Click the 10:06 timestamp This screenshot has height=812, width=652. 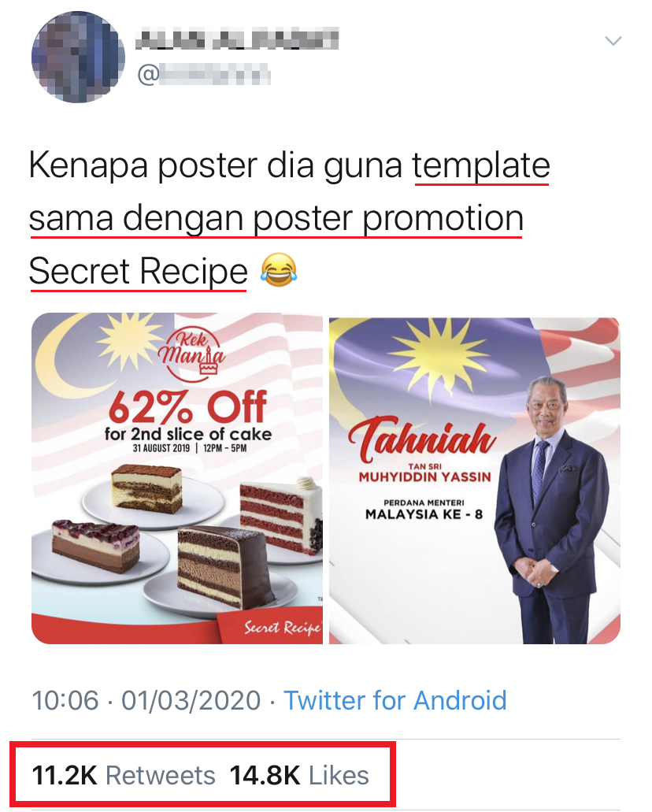point(65,701)
